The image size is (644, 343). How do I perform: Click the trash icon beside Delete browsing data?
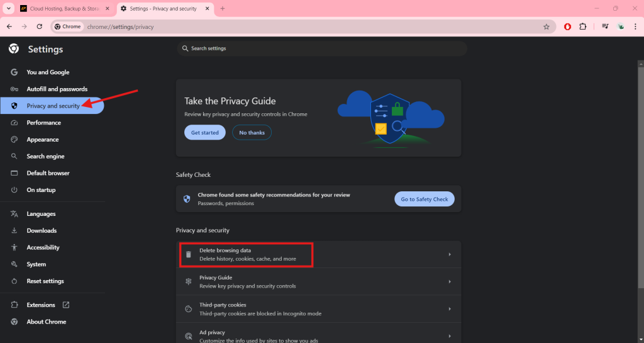coord(188,254)
